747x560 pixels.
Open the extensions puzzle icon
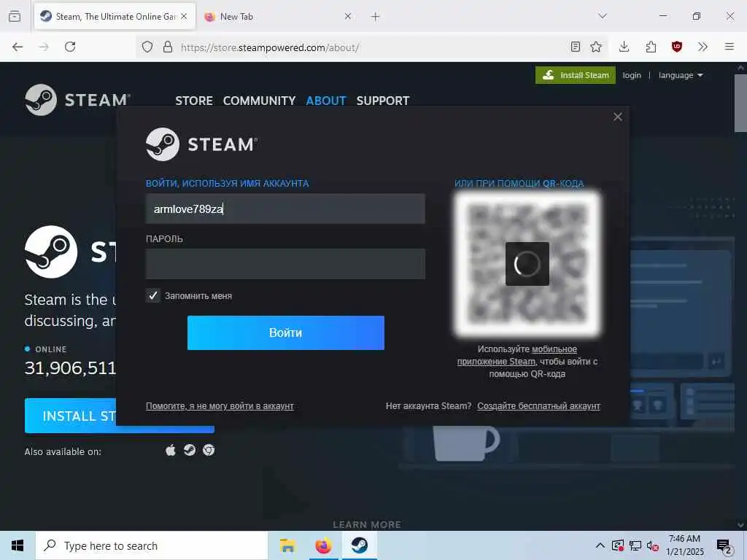point(651,47)
